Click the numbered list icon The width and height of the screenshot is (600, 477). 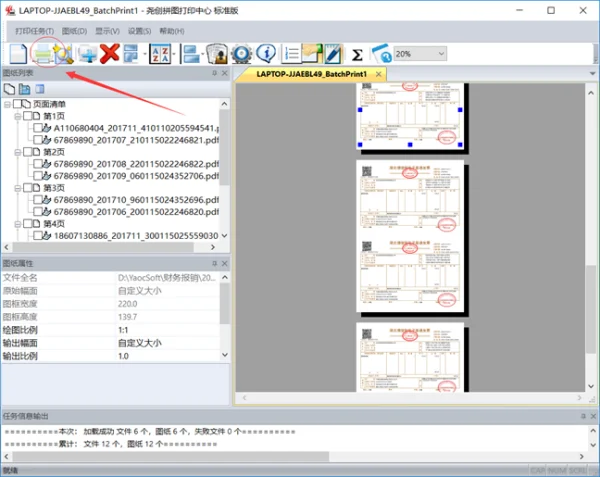point(291,54)
